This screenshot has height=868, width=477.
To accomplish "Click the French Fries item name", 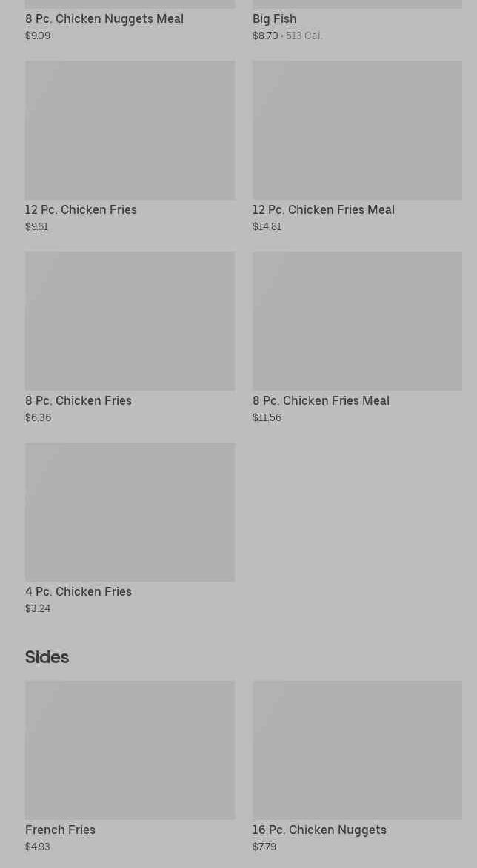I will (60, 830).
